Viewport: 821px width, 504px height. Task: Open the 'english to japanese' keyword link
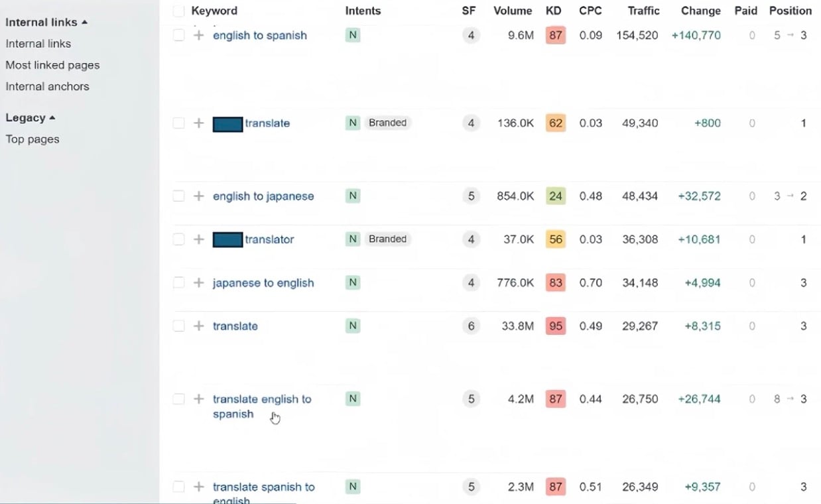click(x=263, y=196)
